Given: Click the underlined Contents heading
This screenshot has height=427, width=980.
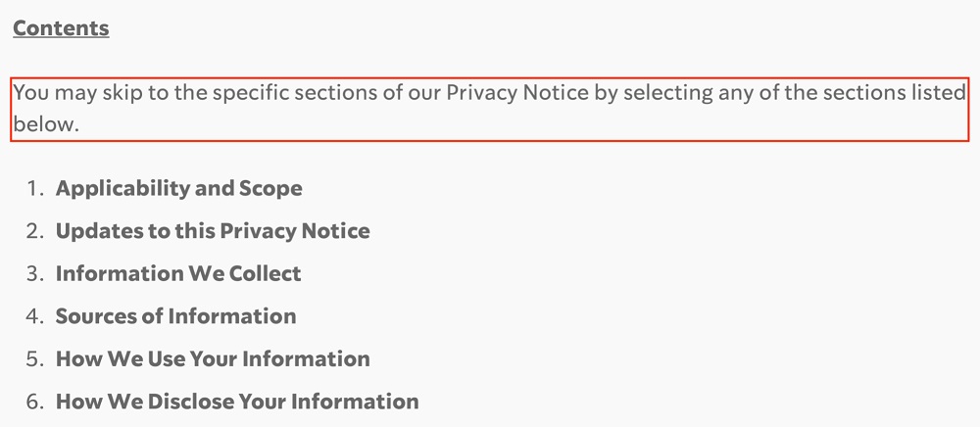Looking at the screenshot, I should (61, 28).
